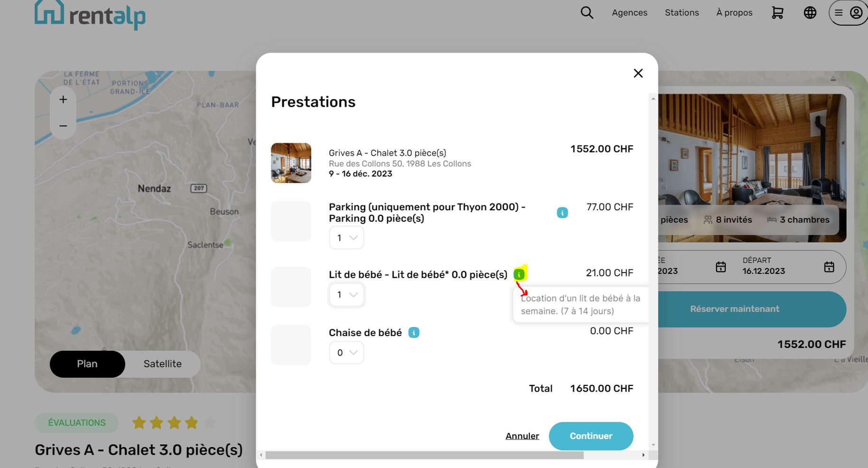This screenshot has height=468, width=868.
Task: Click the Parking info icon
Action: 562,213
